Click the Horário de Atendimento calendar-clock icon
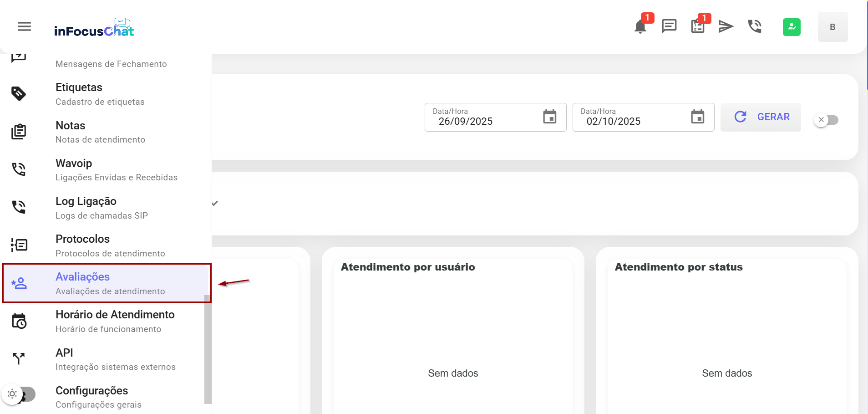The image size is (868, 414). pyautogui.click(x=19, y=321)
